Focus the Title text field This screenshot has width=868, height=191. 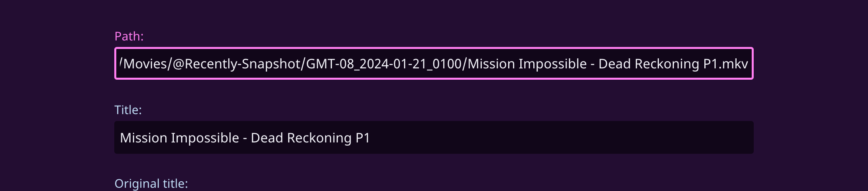(434, 138)
